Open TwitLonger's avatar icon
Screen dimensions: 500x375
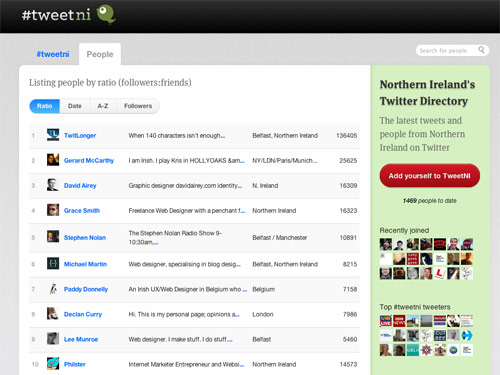[x=53, y=135]
